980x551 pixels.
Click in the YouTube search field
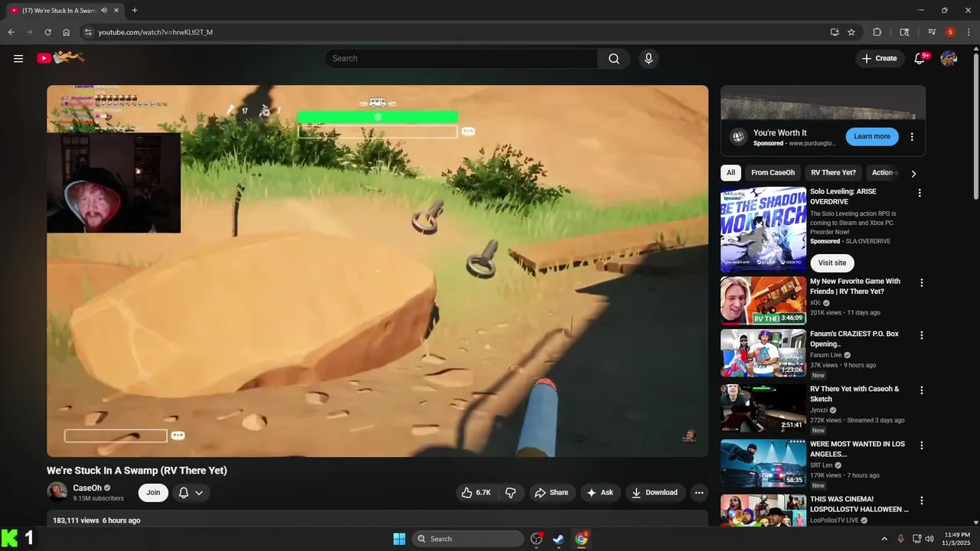(461, 58)
